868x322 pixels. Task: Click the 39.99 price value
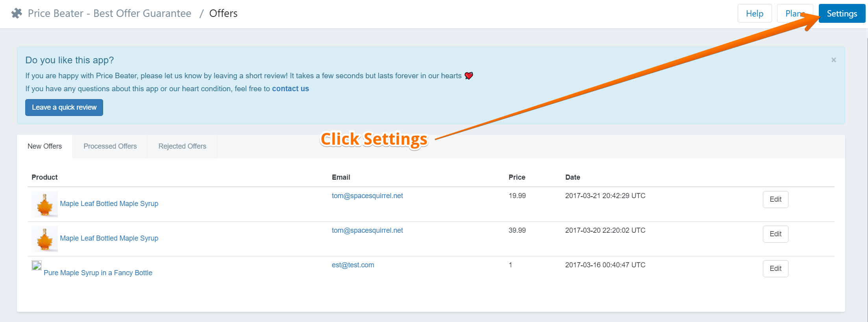517,230
